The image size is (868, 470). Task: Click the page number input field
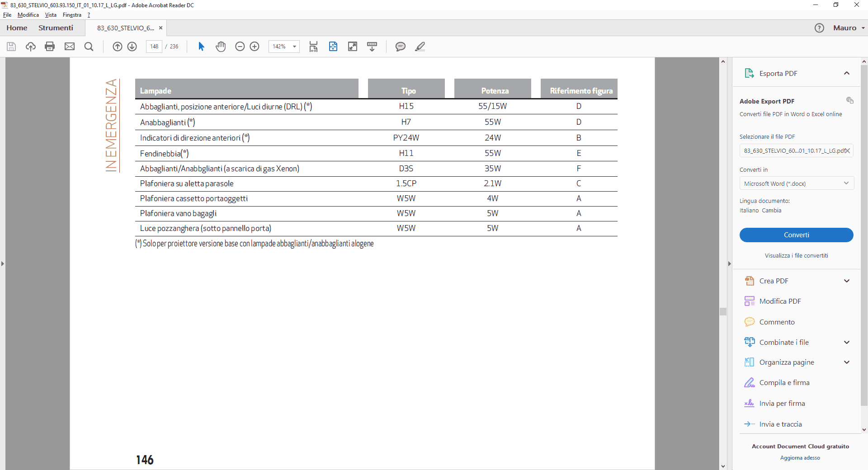pyautogui.click(x=154, y=47)
